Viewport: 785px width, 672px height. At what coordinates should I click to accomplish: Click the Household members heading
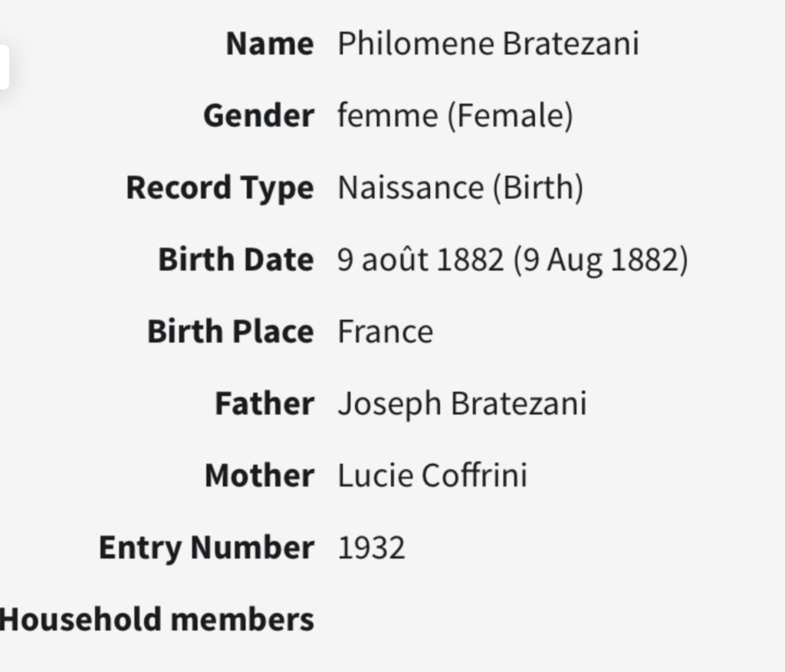coord(156,619)
